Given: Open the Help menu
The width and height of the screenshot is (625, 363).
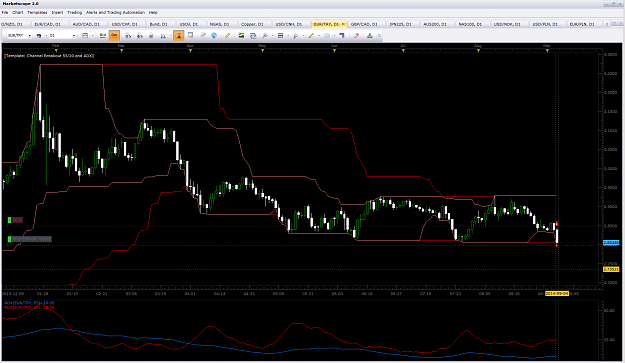Looking at the screenshot, I should (x=153, y=12).
